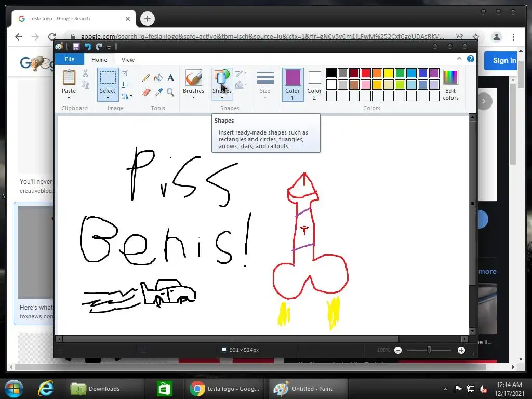Screen dimensions: 532x399
Task: Click the Edit colors rainbow icon
Action: pos(450,77)
